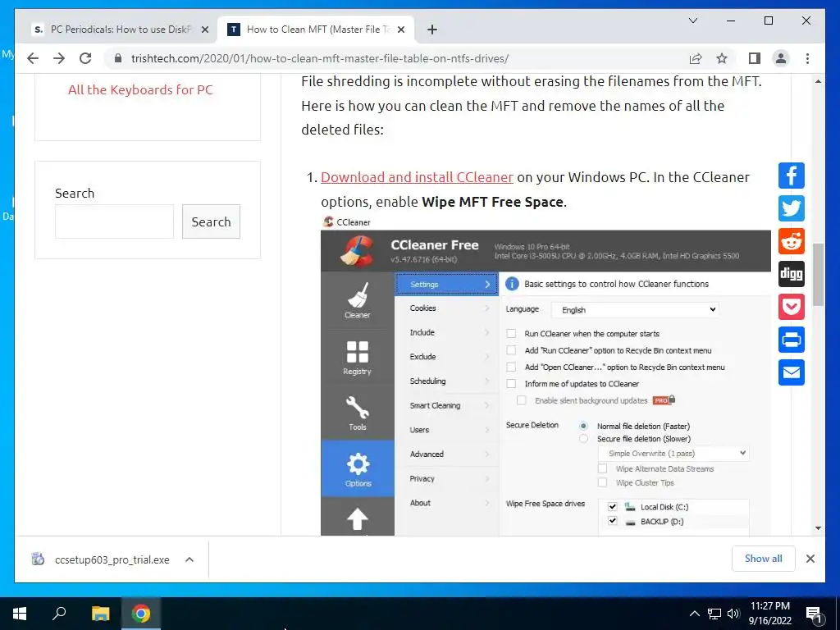The height and width of the screenshot is (630, 840).
Task: Toggle Local Disk (C:) wipe checkbox
Action: click(612, 506)
